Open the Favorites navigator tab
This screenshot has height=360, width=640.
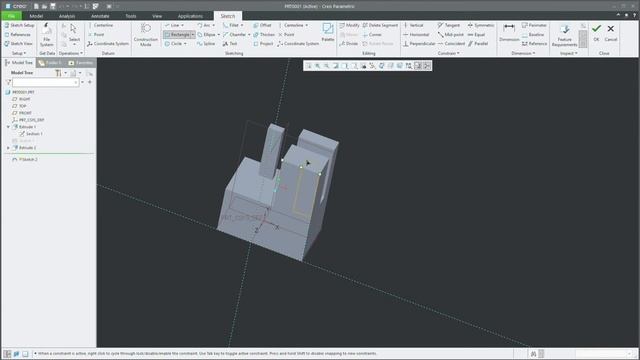pos(81,63)
